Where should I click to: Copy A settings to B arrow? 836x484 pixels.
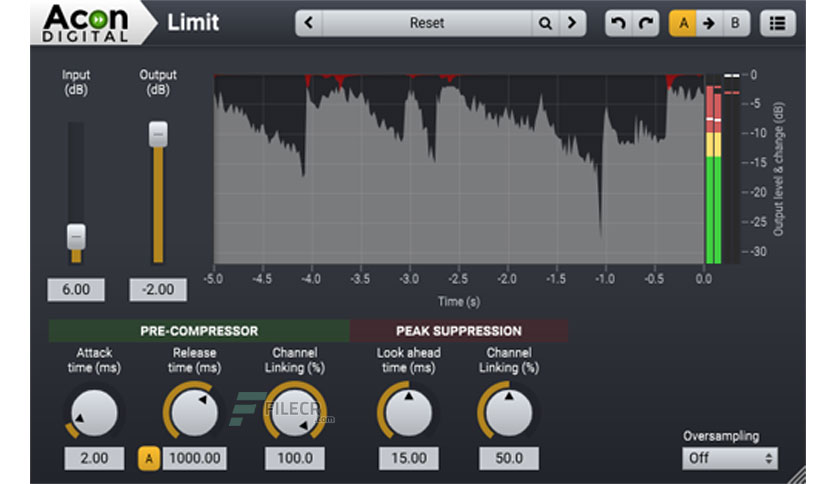coord(709,23)
